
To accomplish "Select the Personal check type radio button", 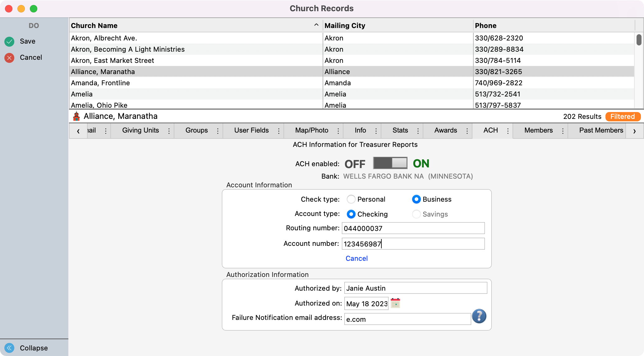I will [x=351, y=199].
